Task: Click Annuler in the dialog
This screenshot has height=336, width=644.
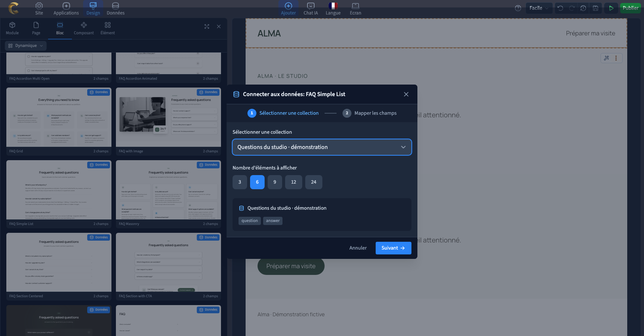Action: (x=358, y=248)
